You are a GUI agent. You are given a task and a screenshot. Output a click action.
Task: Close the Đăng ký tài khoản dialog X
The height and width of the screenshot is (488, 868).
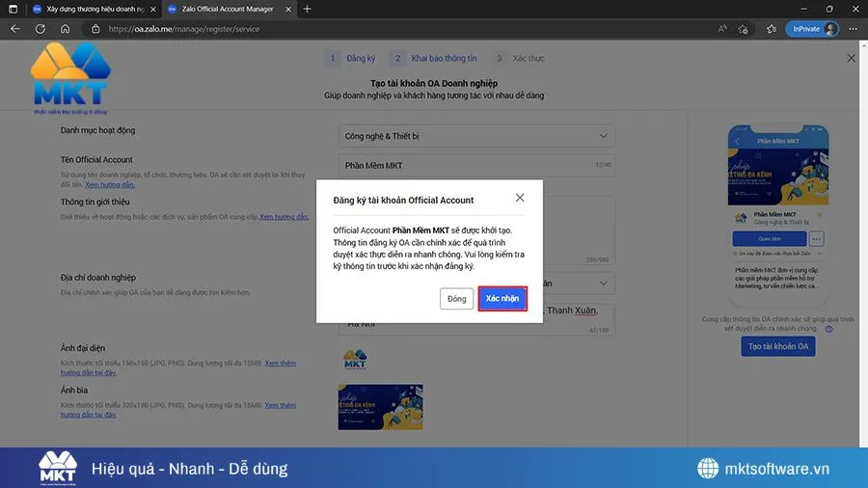tap(520, 198)
